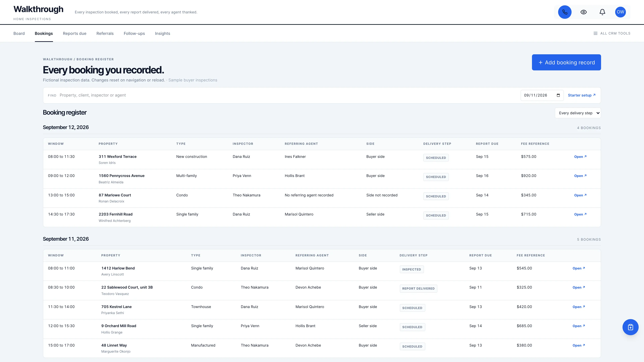644x362 pixels.
Task: Open the 1560 Pennycross Avenue booking
Action: point(580,176)
